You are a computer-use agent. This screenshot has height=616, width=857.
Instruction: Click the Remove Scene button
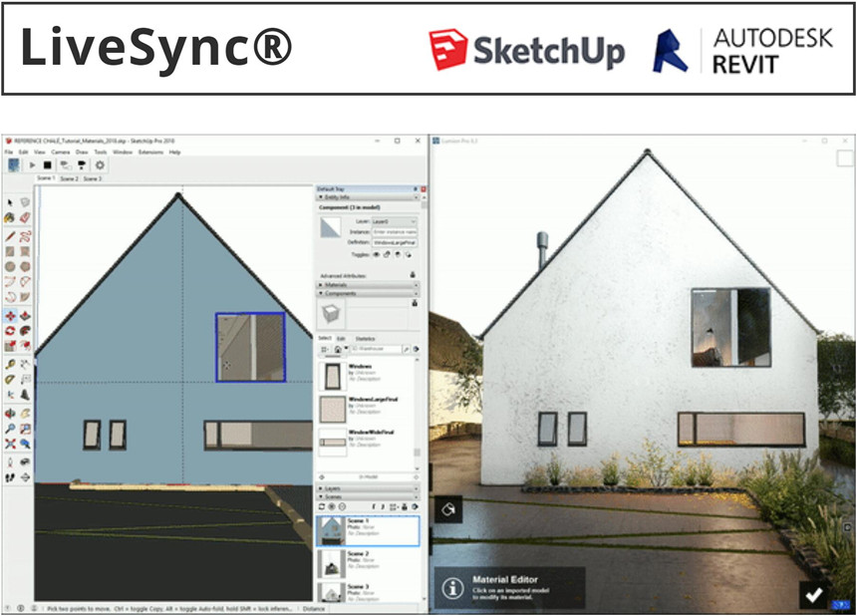coord(342,507)
